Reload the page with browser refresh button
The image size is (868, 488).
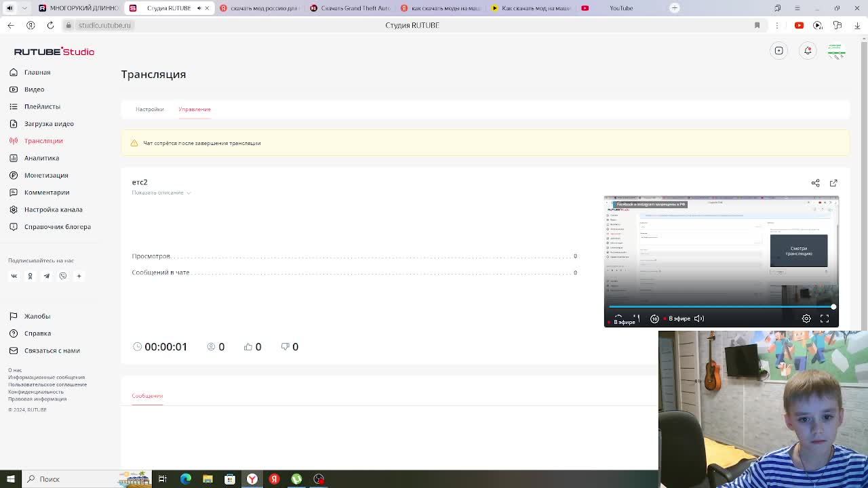coord(50,25)
